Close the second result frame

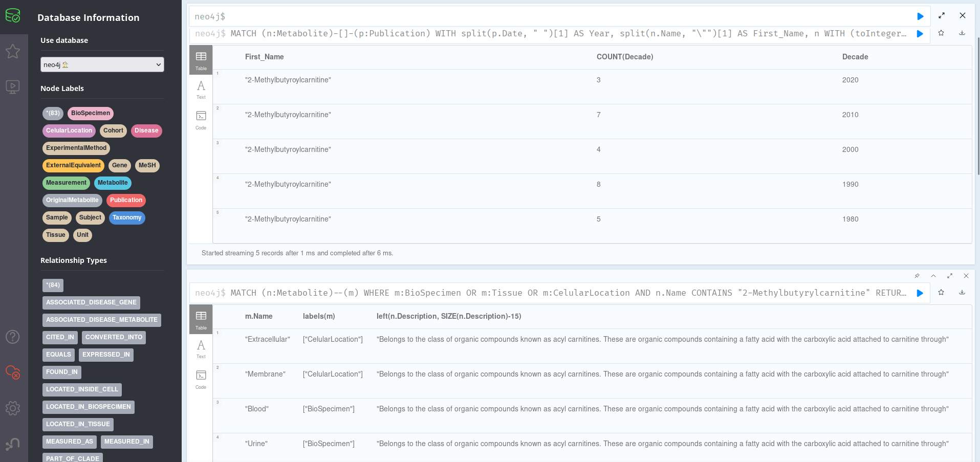(x=966, y=276)
